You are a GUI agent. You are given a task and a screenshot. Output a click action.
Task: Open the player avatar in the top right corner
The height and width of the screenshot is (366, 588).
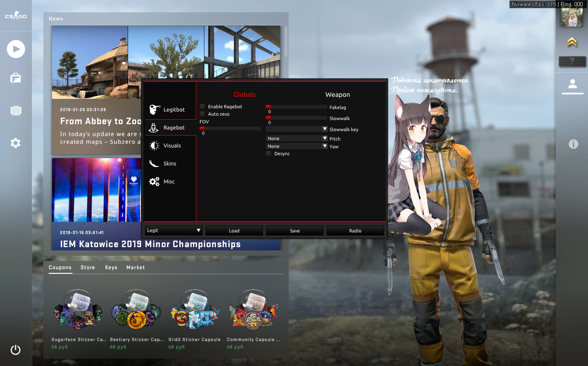click(x=572, y=17)
